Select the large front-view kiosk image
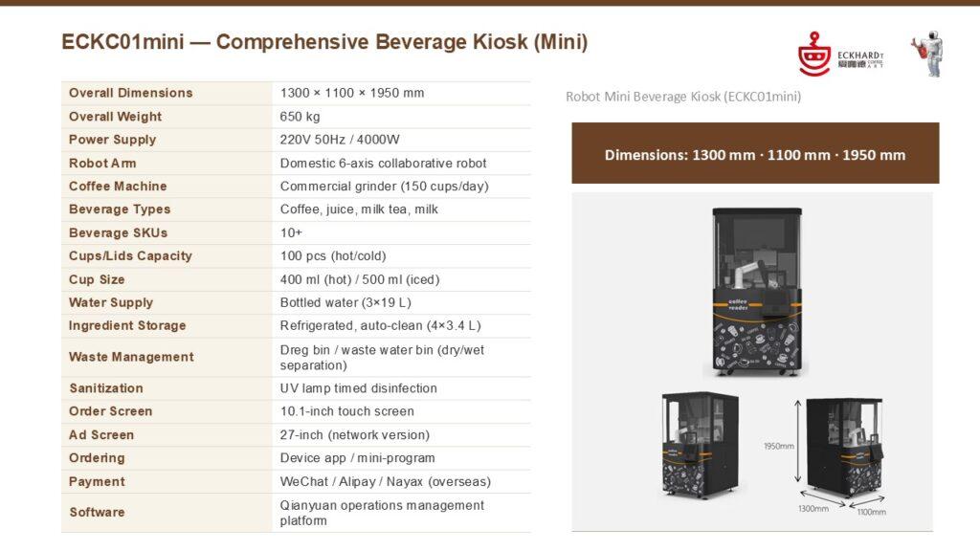Viewport: 980px width, 551px height. pyautogui.click(x=757, y=292)
